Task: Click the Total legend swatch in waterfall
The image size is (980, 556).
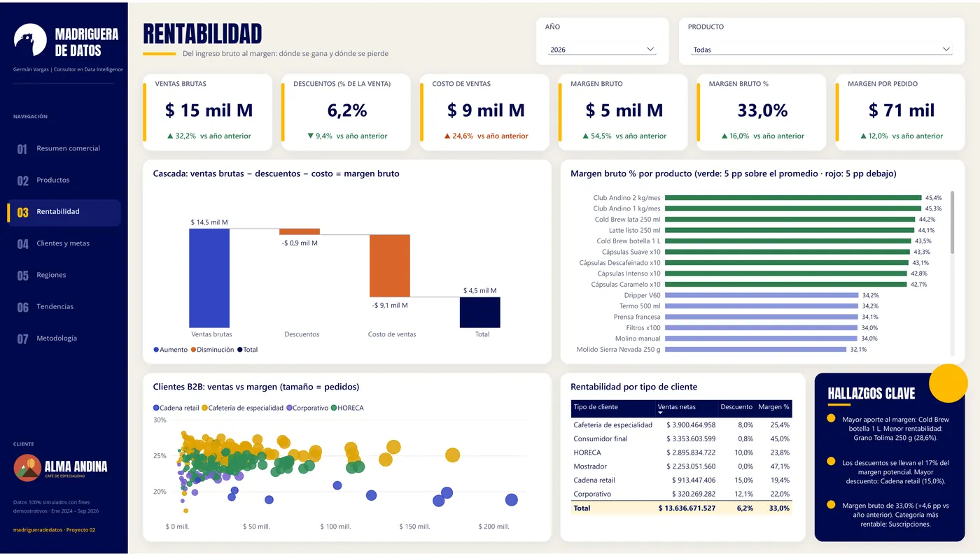Action: [239, 350]
